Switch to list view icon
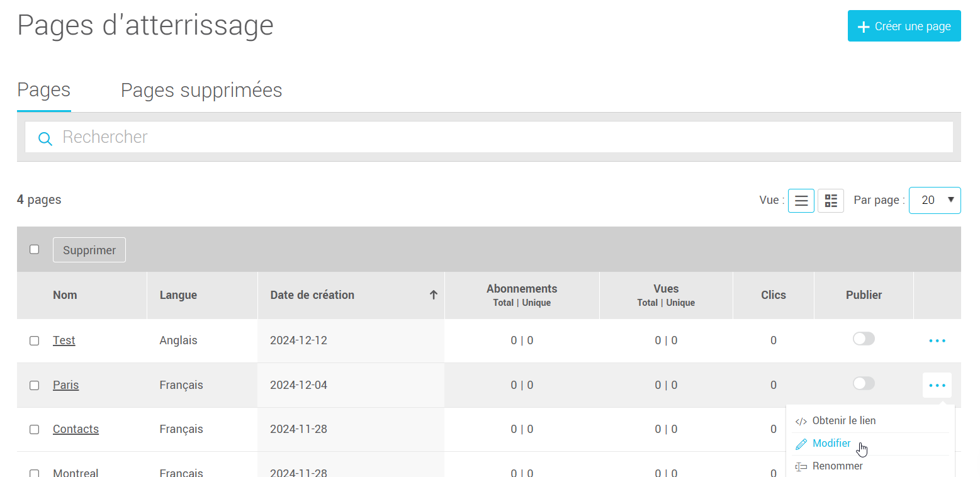The width and height of the screenshot is (980, 477). point(801,201)
